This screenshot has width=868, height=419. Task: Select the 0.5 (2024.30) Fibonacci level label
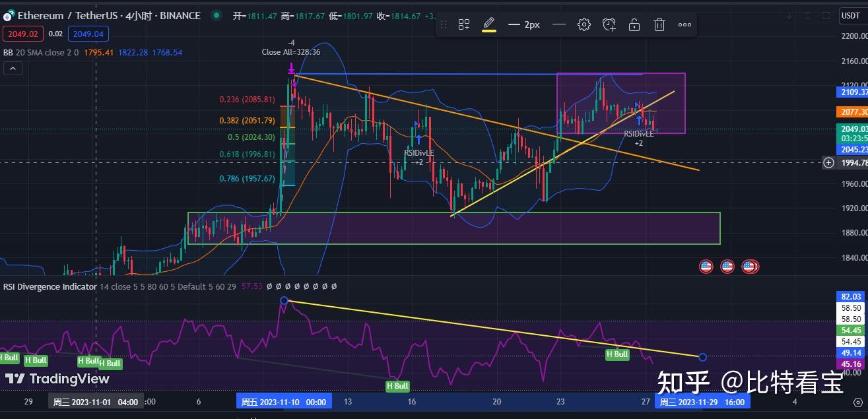251,137
